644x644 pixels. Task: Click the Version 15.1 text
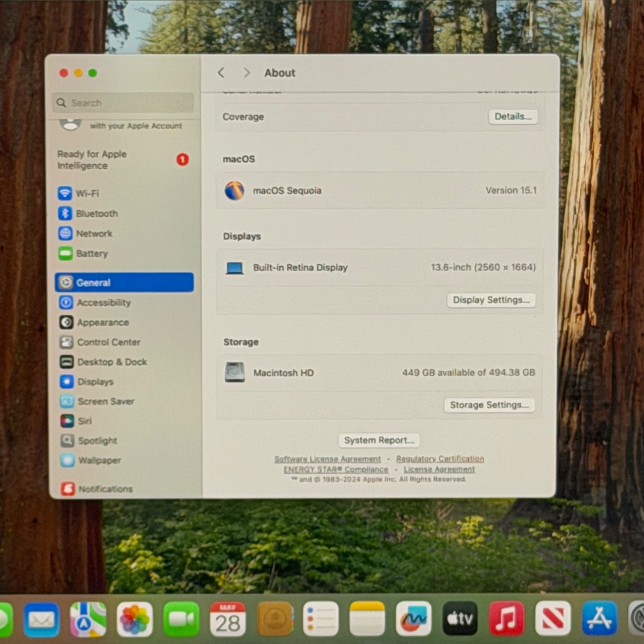(x=511, y=190)
